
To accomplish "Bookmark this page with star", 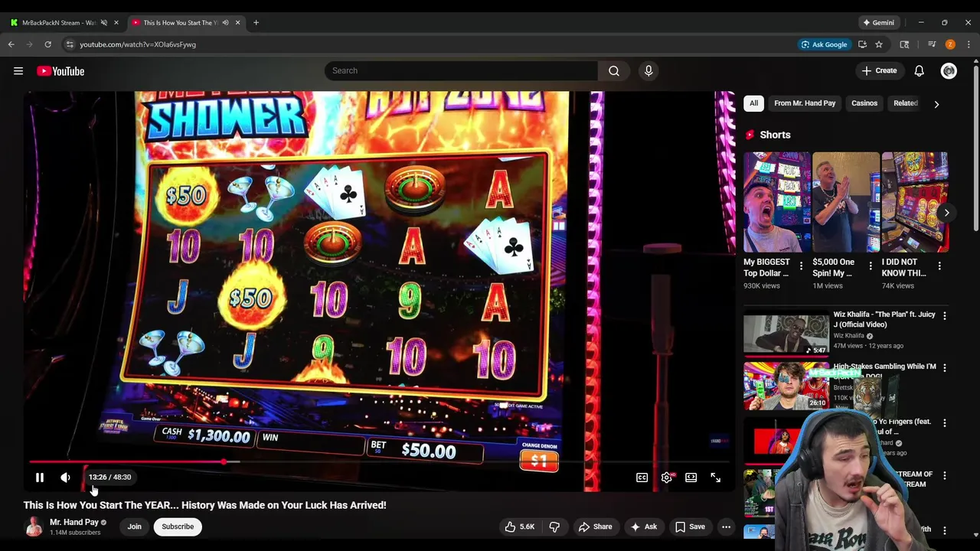I will (879, 44).
